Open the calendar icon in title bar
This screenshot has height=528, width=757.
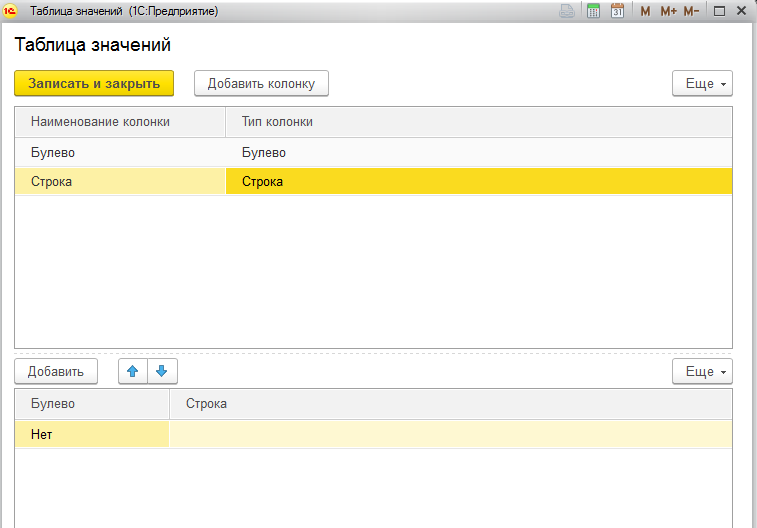(617, 11)
